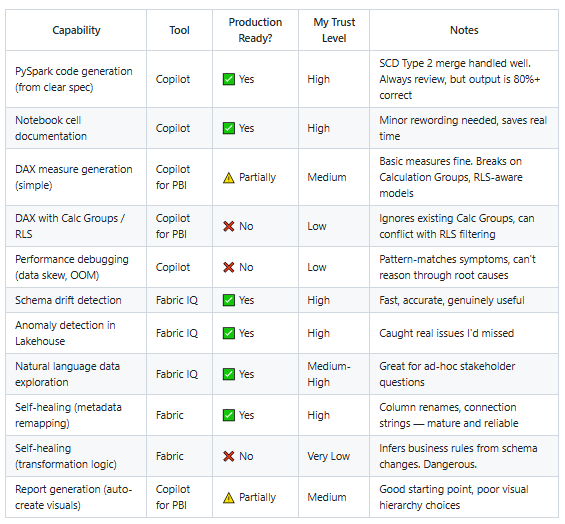The image size is (565, 524).
Task: Click green checkmark in Schema drift detection row
Action: click(x=228, y=300)
